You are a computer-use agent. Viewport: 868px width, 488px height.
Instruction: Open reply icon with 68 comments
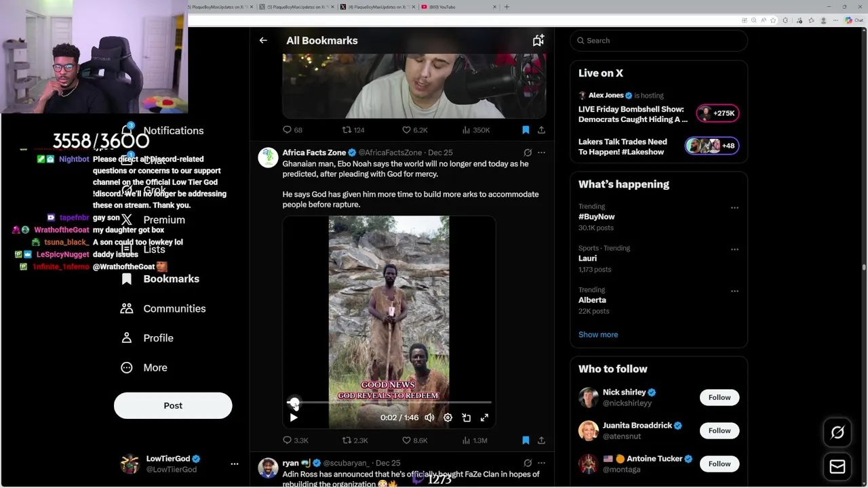point(292,130)
